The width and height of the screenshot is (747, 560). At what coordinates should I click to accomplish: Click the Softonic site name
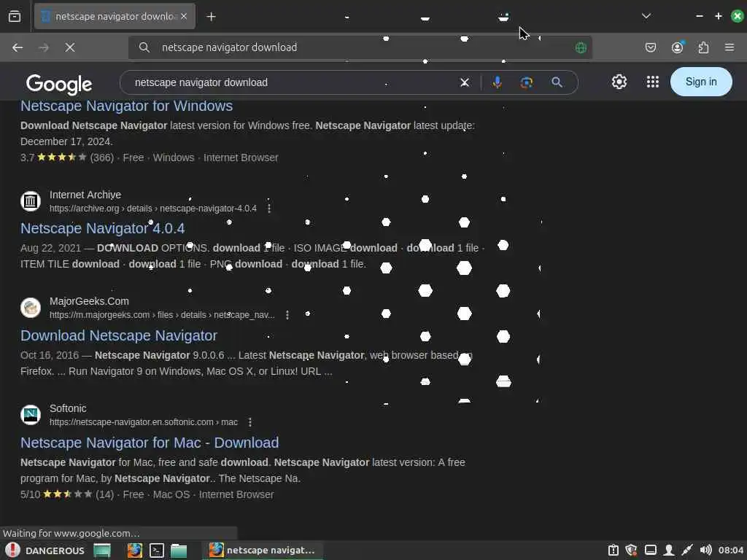pos(68,408)
